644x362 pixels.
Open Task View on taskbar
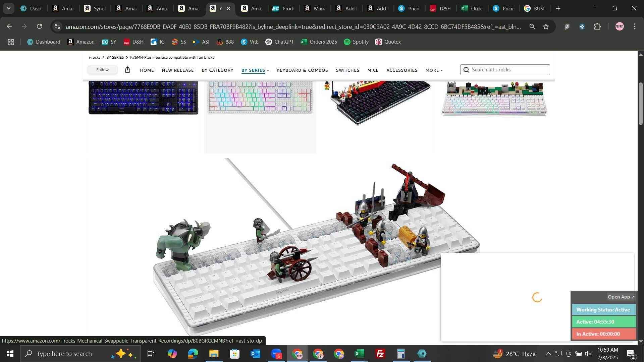[151, 354]
